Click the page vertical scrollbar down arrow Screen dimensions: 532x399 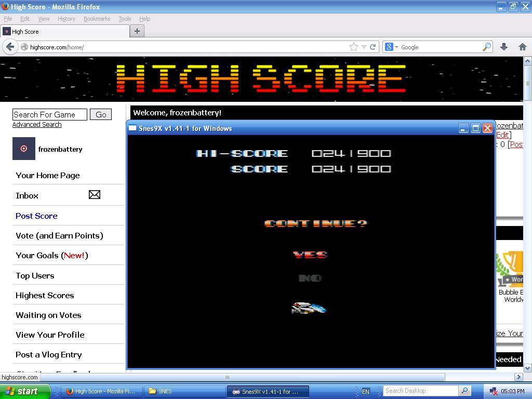tap(528, 368)
